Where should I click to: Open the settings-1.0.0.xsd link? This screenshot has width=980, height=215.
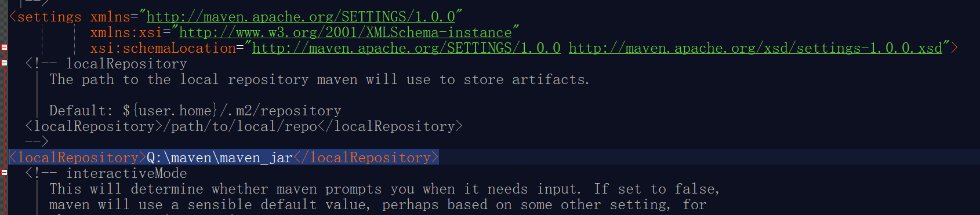coord(756,48)
